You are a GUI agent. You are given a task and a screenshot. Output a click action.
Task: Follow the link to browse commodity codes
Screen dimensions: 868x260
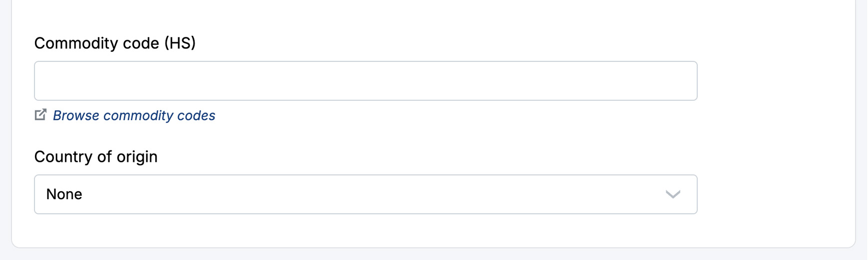[x=134, y=116]
